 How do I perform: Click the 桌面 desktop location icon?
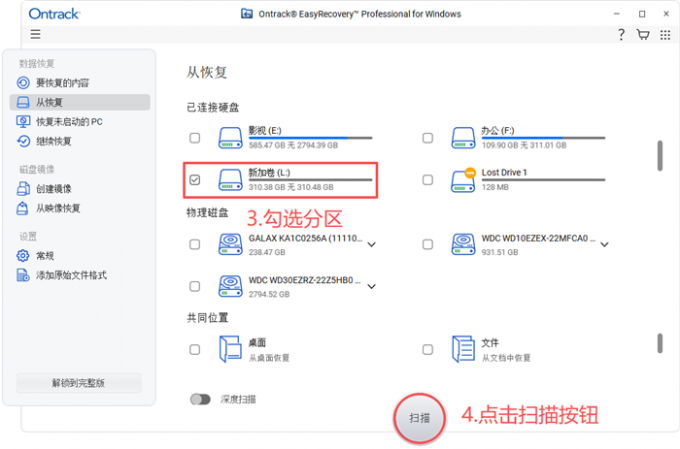[x=230, y=349]
